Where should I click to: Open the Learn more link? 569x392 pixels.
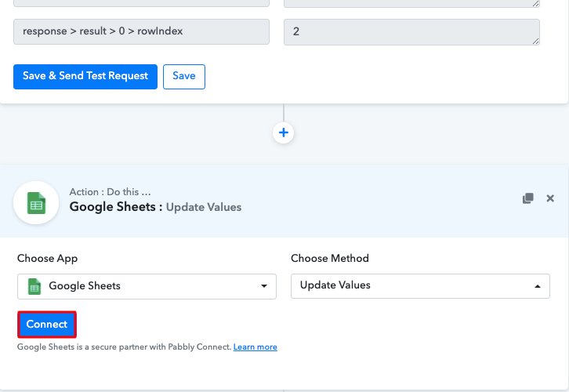point(255,347)
